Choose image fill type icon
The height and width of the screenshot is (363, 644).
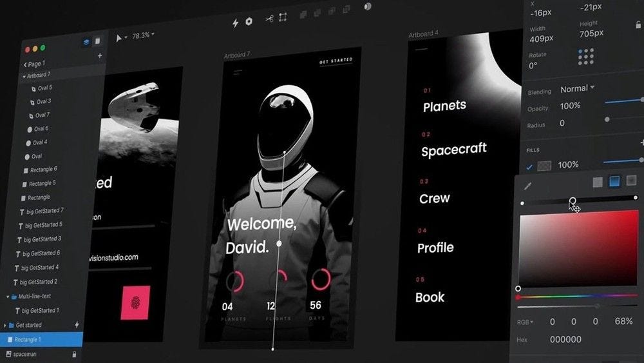(x=631, y=180)
